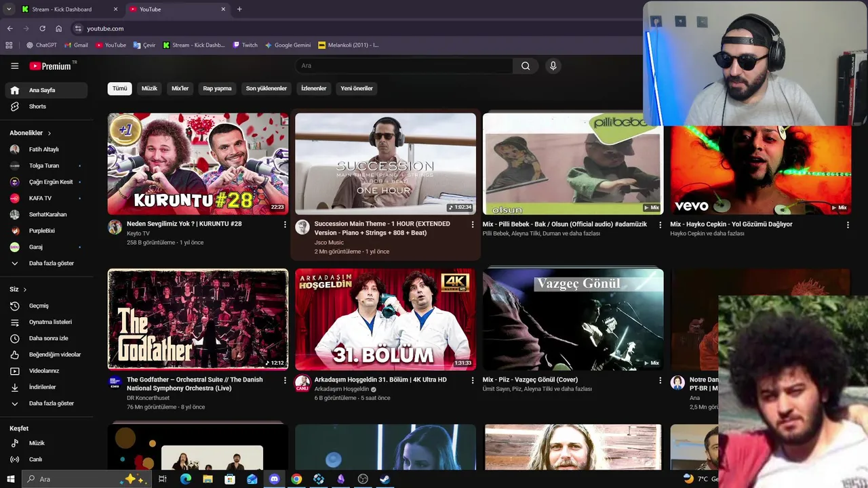Image resolution: width=868 pixels, height=488 pixels.
Task: Open the Windows Start menu
Action: click(x=10, y=479)
